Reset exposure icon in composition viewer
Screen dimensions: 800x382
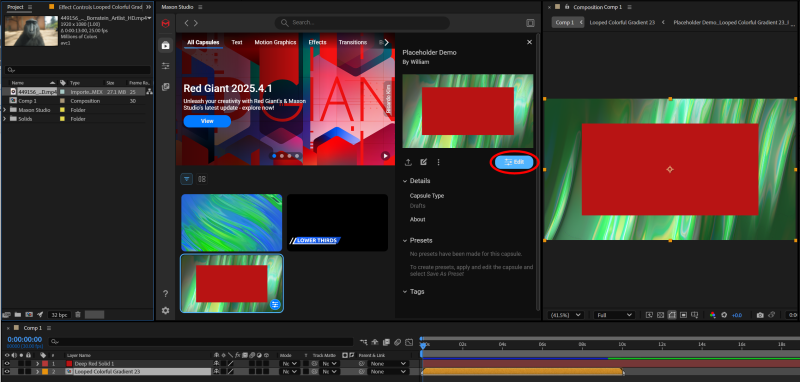point(723,315)
